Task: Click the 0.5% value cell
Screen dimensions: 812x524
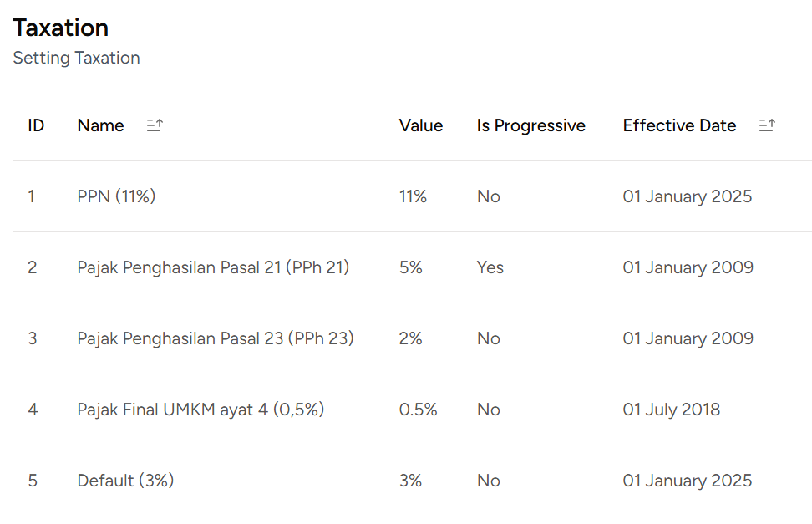Action: pyautogui.click(x=416, y=410)
